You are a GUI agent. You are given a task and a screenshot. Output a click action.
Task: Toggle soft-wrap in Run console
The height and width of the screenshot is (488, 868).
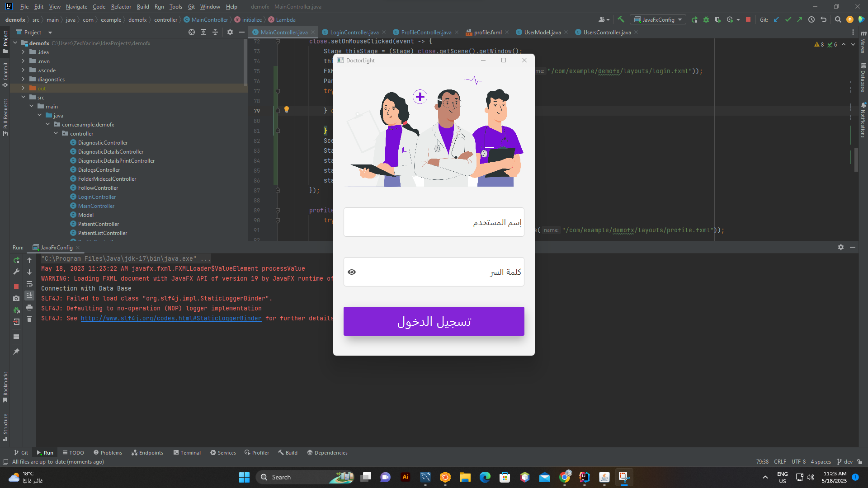(x=29, y=284)
